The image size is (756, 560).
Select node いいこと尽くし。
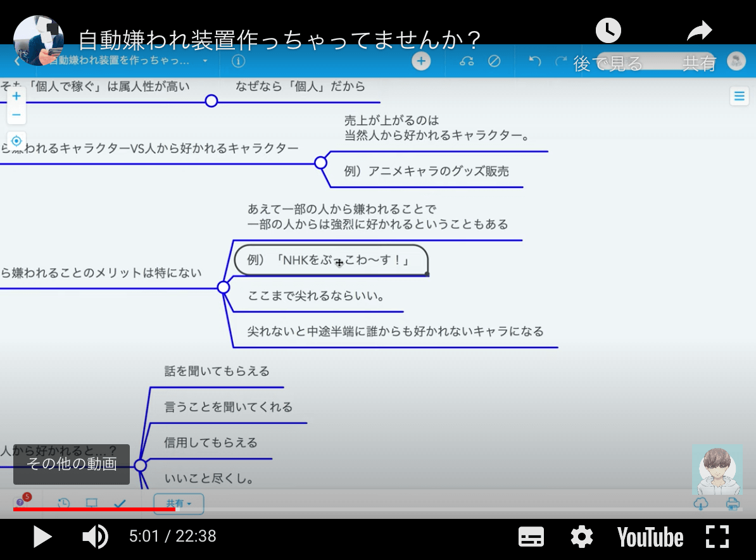tap(209, 478)
